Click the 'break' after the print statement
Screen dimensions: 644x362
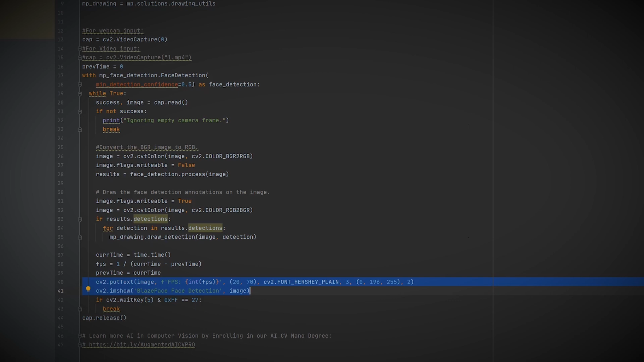pyautogui.click(x=111, y=129)
